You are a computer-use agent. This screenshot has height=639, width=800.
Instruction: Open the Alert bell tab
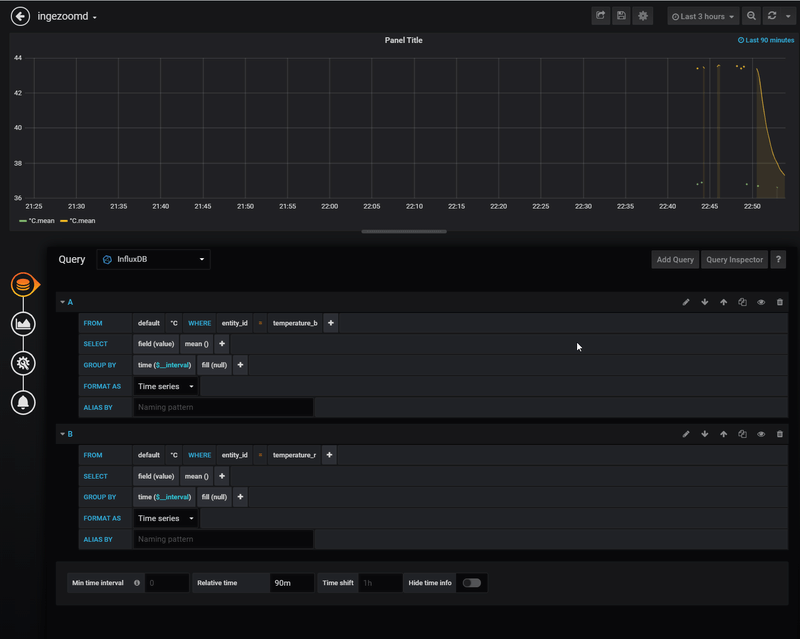pos(23,402)
